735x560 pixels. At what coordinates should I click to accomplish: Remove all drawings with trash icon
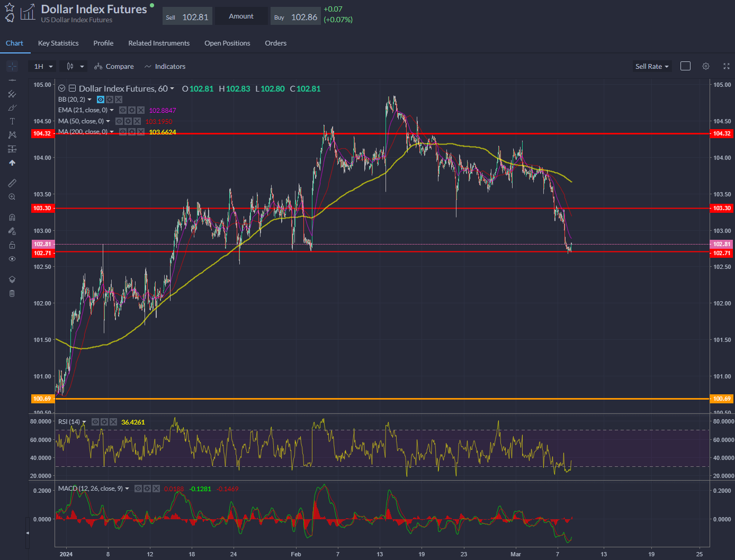pyautogui.click(x=12, y=293)
